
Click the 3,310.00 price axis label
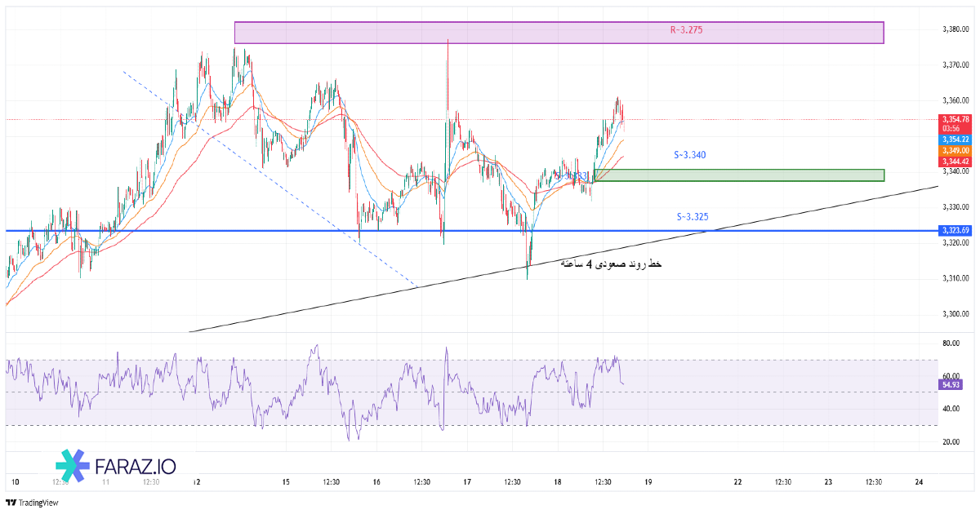pos(955,278)
